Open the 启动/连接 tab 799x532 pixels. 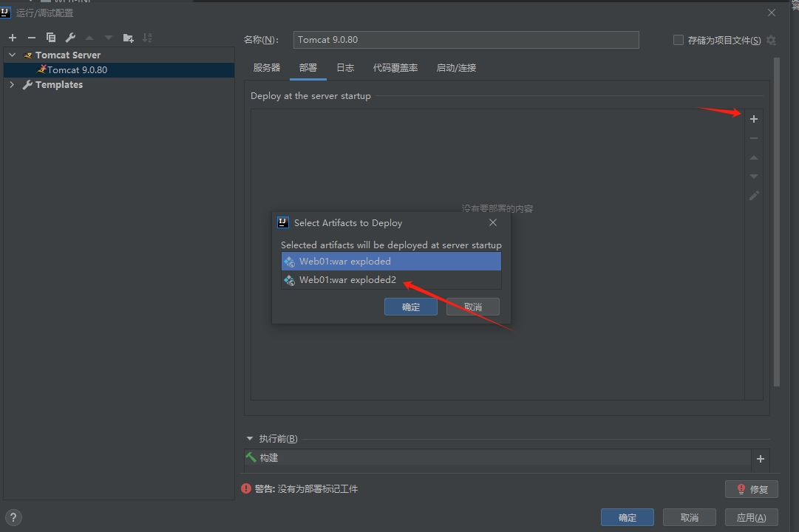[456, 68]
